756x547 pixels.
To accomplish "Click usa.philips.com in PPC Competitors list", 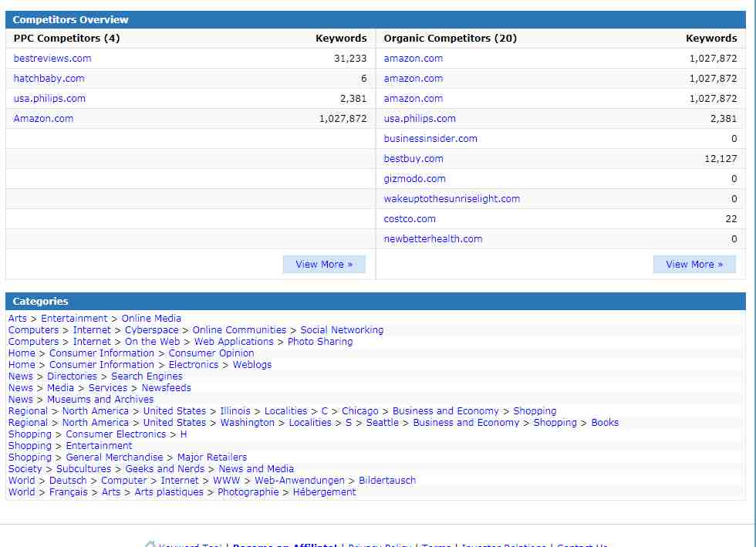I will coord(49,99).
